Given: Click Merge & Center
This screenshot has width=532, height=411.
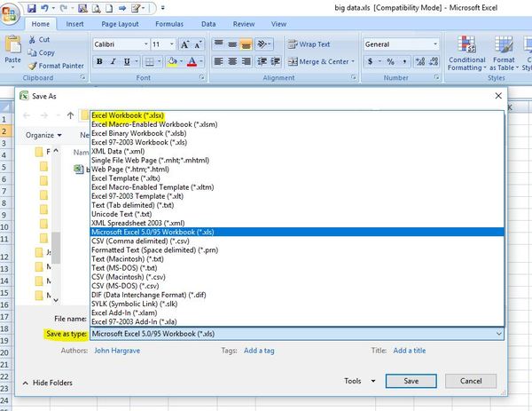Looking at the screenshot, I should coord(321,61).
